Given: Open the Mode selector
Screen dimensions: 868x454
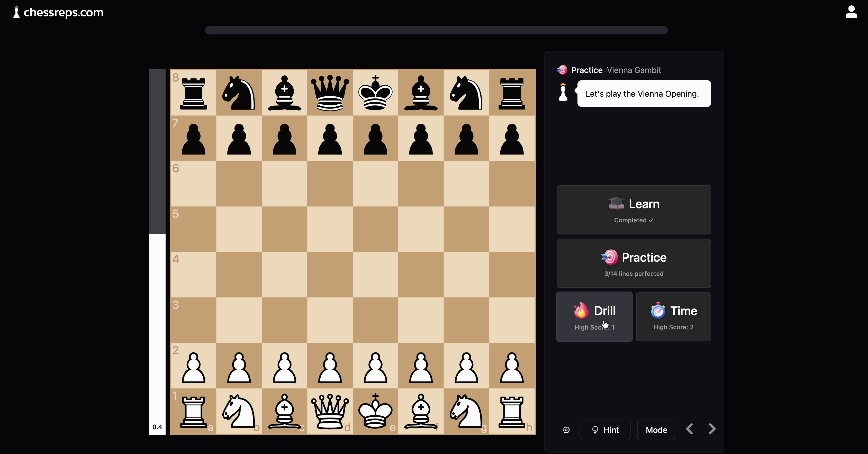Looking at the screenshot, I should coord(656,430).
